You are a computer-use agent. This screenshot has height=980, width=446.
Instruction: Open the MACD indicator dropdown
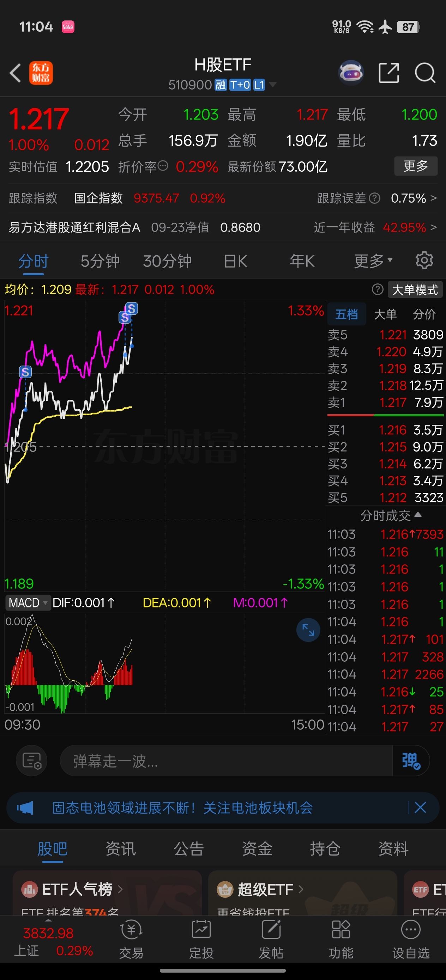pos(28,602)
